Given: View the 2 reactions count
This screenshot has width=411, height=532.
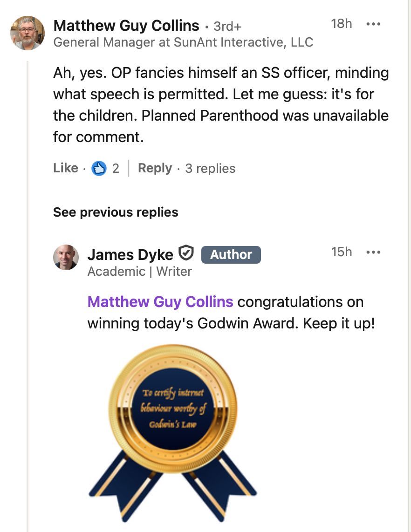Looking at the screenshot, I should tap(116, 168).
